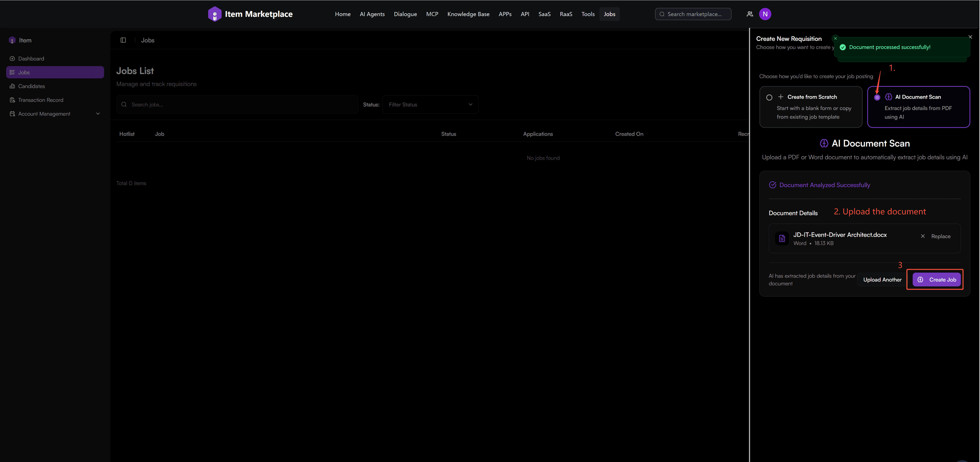This screenshot has width=980, height=462.
Task: Click the Item Marketplace hexagon logo
Action: [215, 14]
